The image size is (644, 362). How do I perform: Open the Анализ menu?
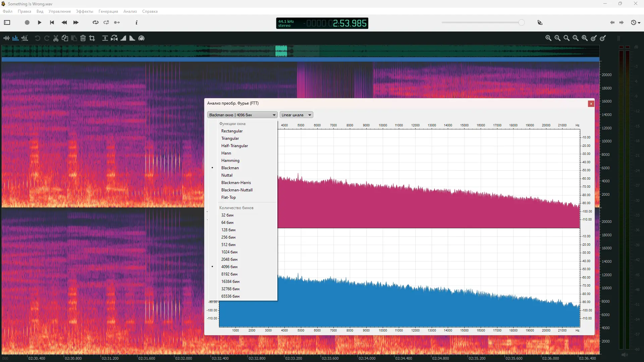tap(130, 11)
